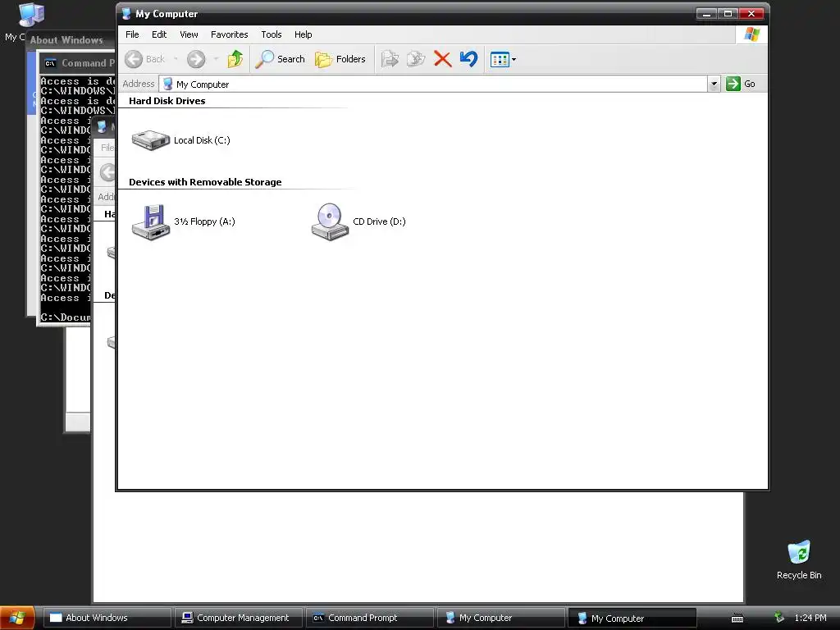840x630 pixels.
Task: Click Back button in background My Computer window
Action: (x=107, y=172)
